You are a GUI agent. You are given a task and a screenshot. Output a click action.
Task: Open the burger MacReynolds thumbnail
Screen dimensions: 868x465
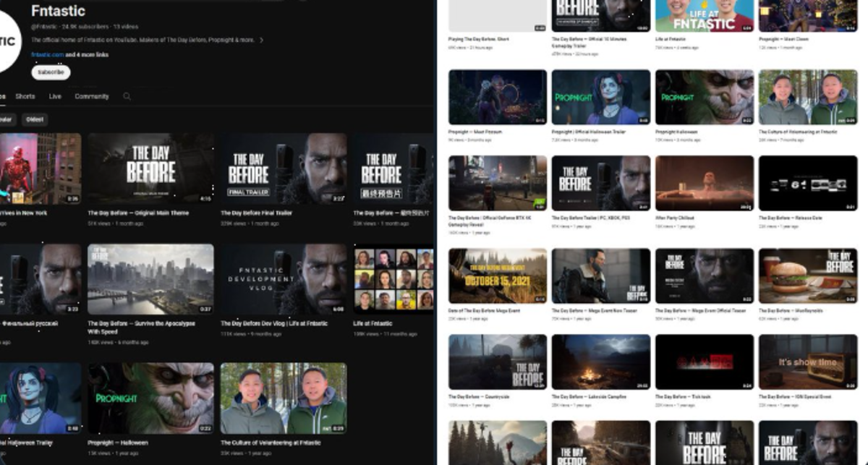coord(808,276)
